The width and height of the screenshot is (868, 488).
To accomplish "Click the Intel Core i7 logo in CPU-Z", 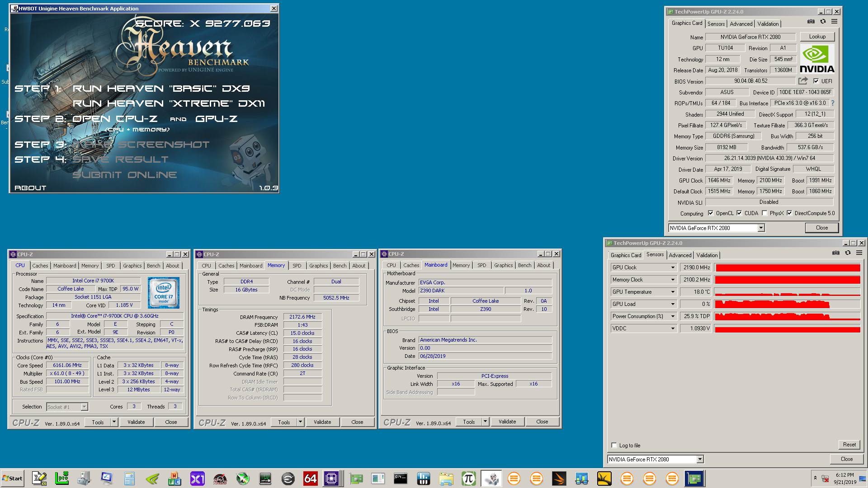I will coord(163,293).
